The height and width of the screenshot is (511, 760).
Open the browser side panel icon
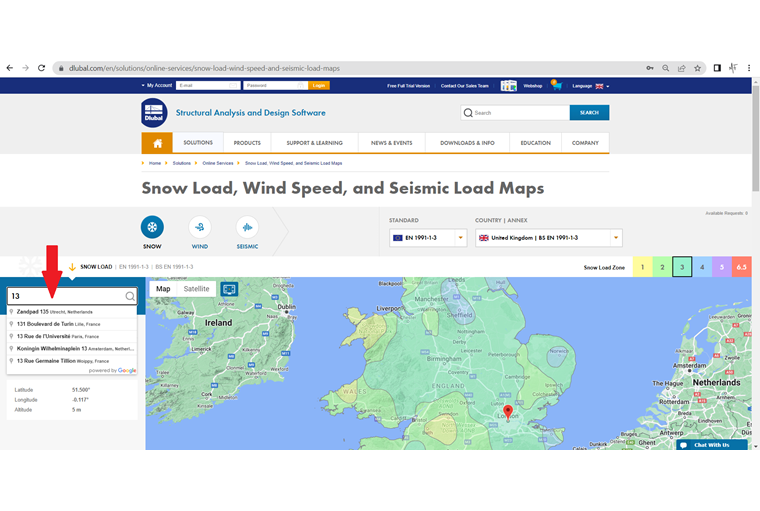[717, 68]
